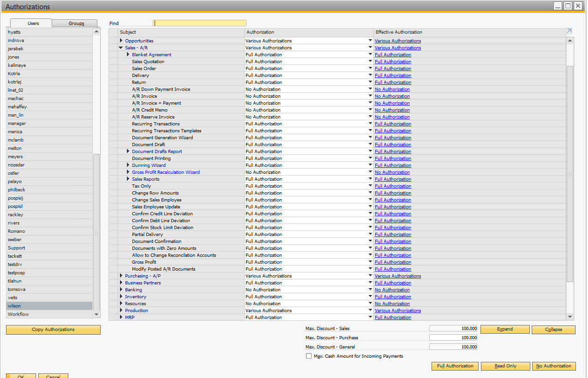Expand the Sales Reports node
The image size is (588, 378).
pos(128,179)
